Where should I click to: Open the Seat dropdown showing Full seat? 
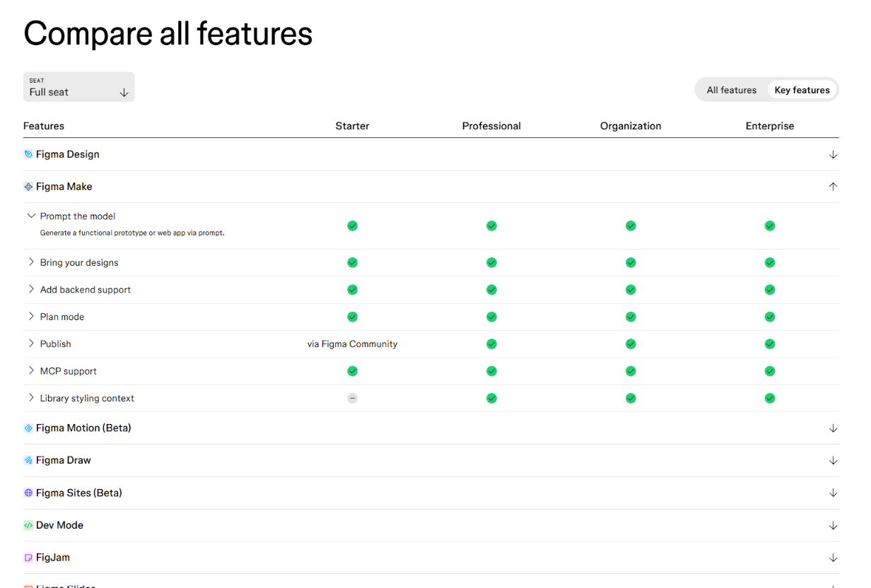coord(78,87)
